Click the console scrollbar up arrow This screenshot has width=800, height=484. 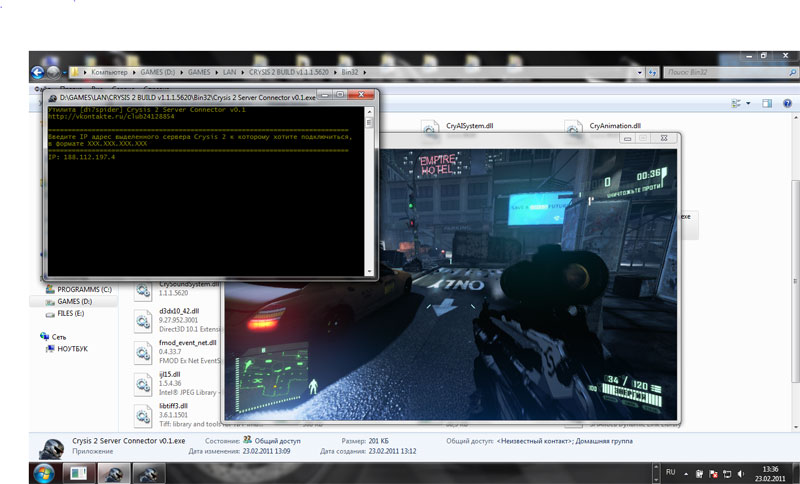[369, 111]
